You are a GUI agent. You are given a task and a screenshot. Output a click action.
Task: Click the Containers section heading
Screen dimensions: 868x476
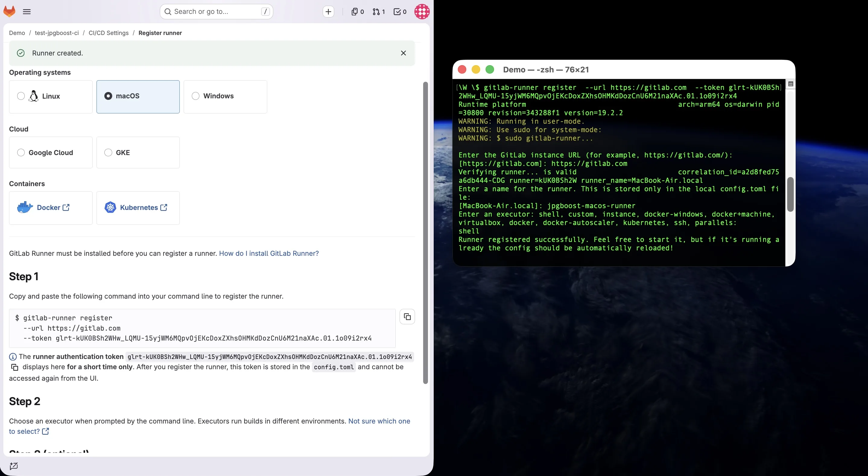[27, 184]
